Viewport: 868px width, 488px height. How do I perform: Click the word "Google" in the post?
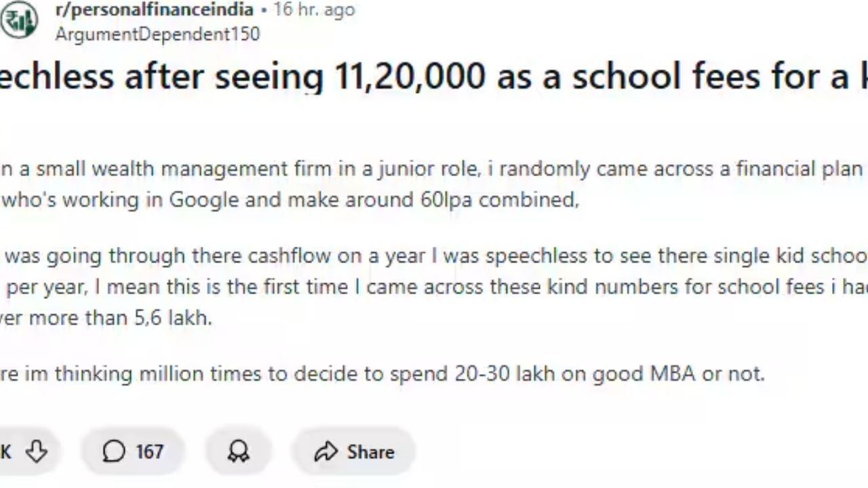[x=205, y=201]
